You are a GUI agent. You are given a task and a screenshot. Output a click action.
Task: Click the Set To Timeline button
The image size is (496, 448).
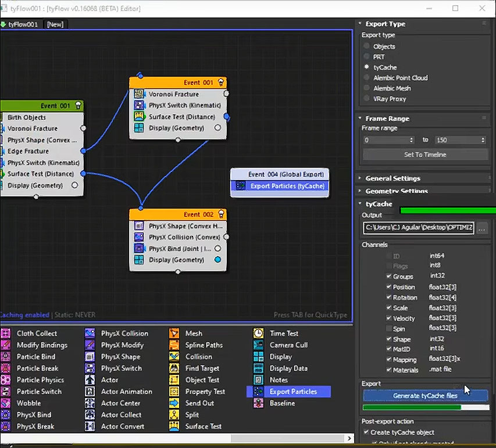(425, 155)
